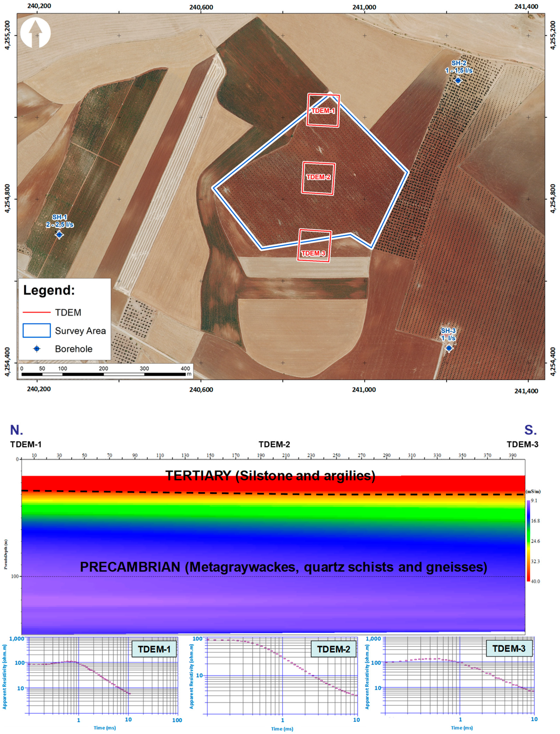Click the SH-2 borehole marker
560x734 pixels.
coord(458,80)
